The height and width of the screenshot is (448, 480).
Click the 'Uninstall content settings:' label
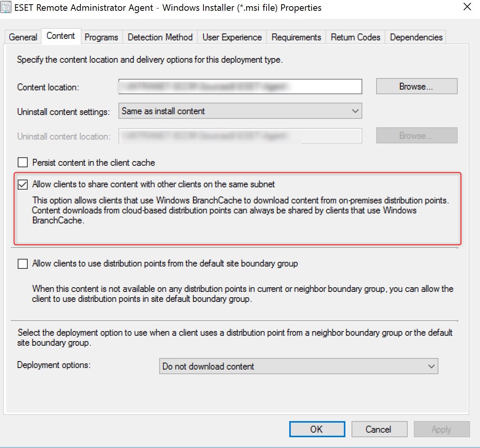click(63, 112)
